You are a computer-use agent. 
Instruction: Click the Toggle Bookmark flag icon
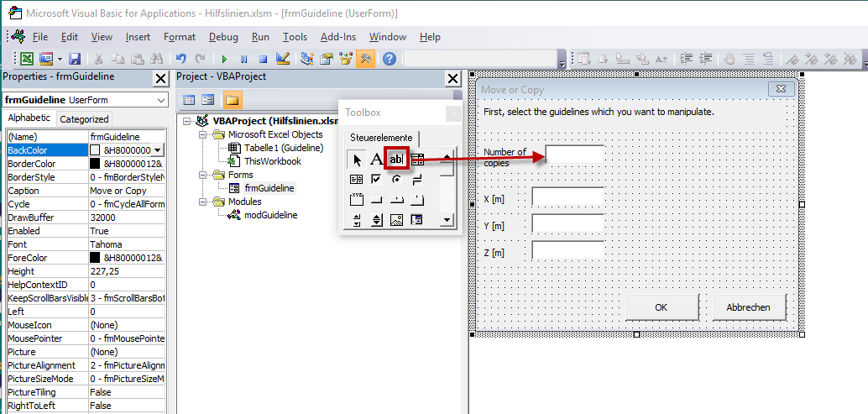[792, 58]
